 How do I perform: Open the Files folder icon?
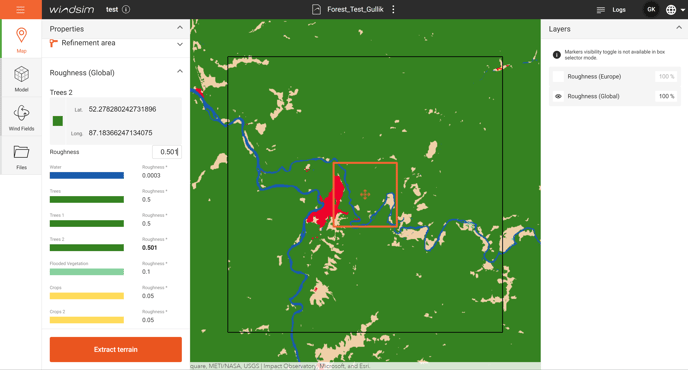[x=21, y=152]
